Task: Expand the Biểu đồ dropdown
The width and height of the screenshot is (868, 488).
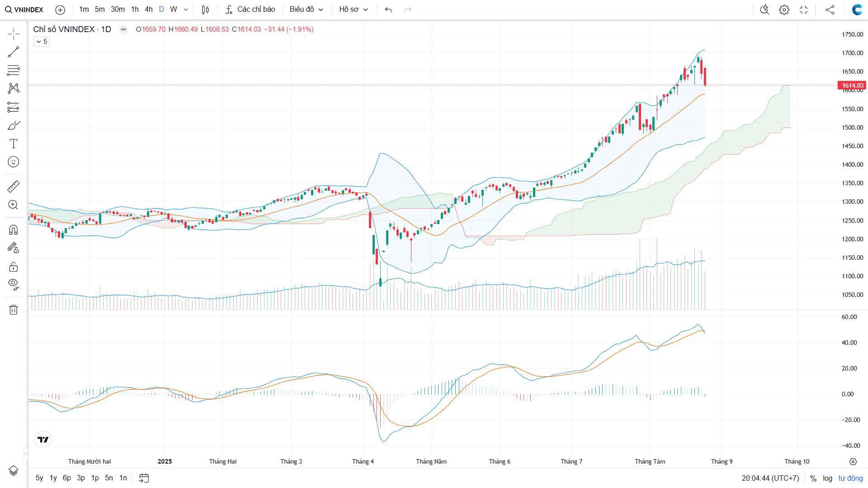Action: (x=307, y=9)
